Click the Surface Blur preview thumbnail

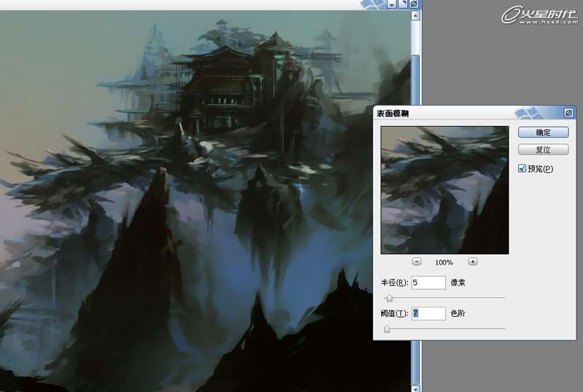[x=445, y=190]
